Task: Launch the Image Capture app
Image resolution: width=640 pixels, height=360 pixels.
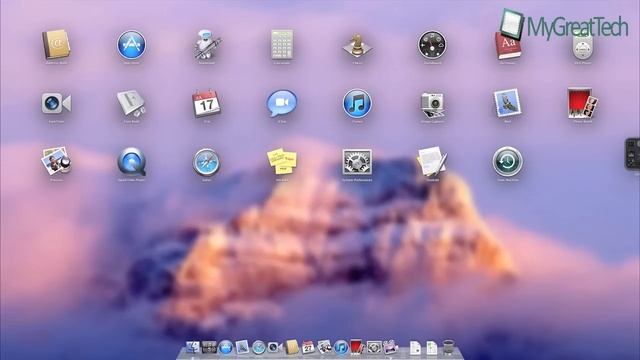Action: pos(432,105)
